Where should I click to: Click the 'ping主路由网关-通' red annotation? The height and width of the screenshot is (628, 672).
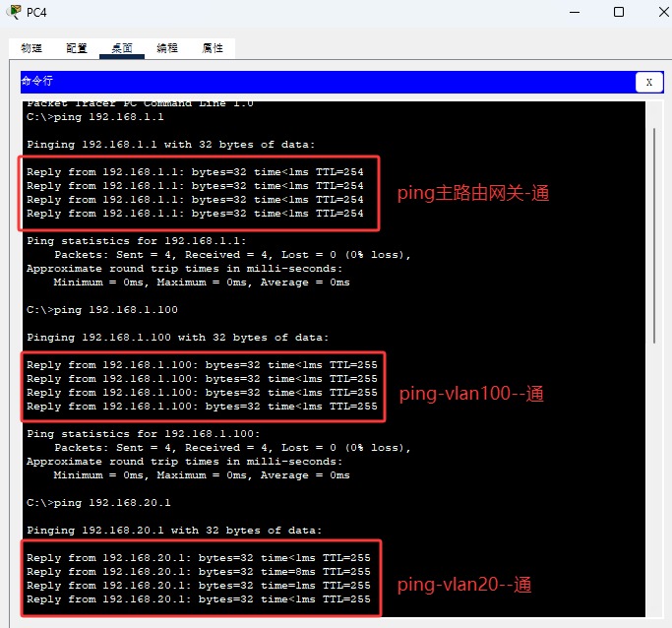(472, 194)
